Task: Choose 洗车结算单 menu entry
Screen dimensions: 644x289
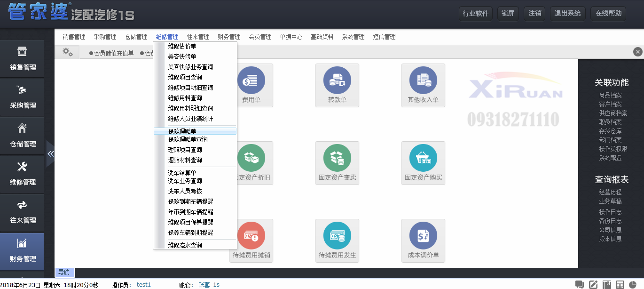Action: click(x=182, y=173)
